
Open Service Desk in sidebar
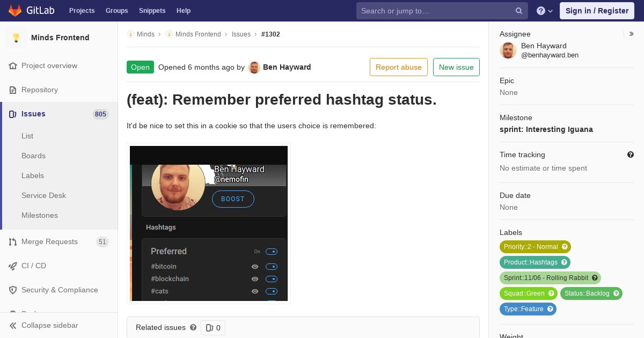43,195
